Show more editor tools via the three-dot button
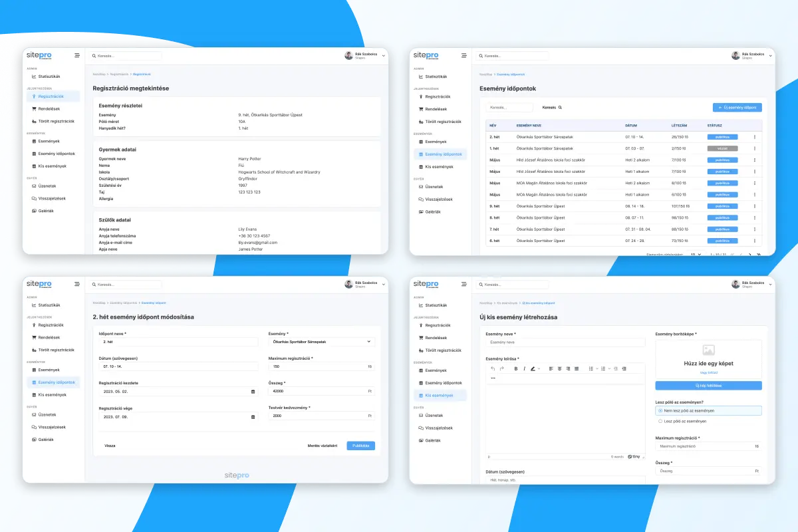Image resolution: width=798 pixels, height=532 pixels. pyautogui.click(x=493, y=378)
